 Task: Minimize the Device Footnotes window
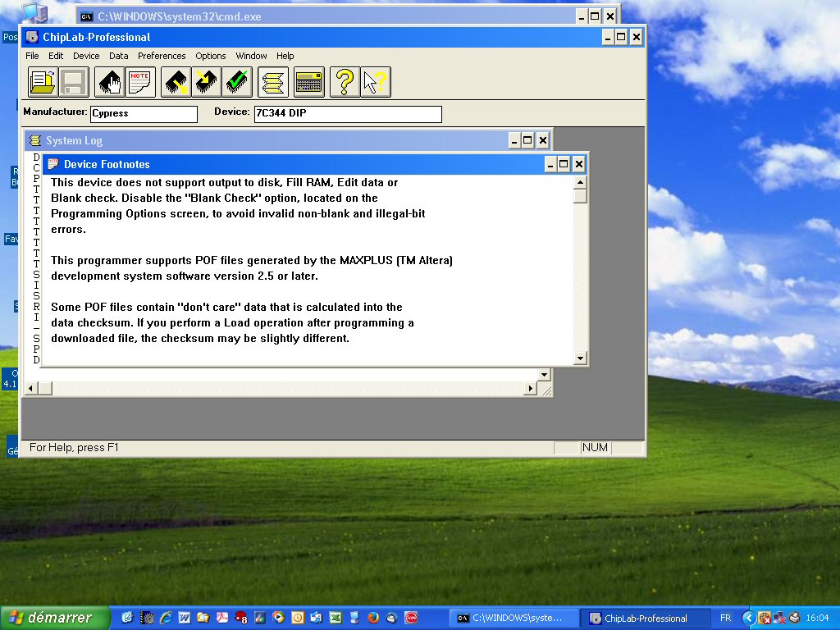tap(550, 164)
